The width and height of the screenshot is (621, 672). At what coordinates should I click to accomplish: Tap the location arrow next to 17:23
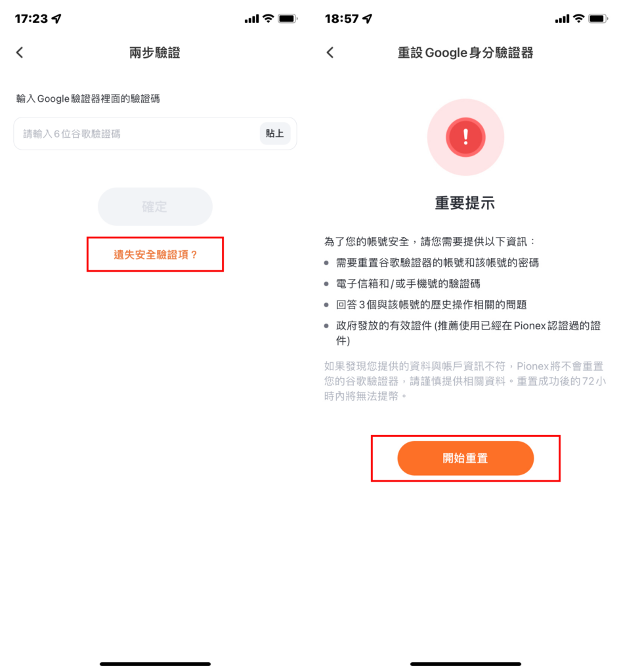coord(56,18)
